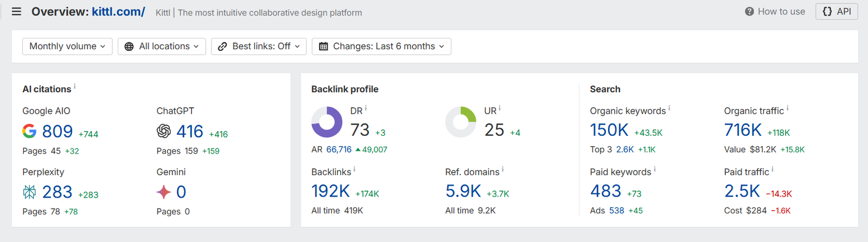Open the 192K backlinks report
Screen dimensions: 868x242
[330, 191]
